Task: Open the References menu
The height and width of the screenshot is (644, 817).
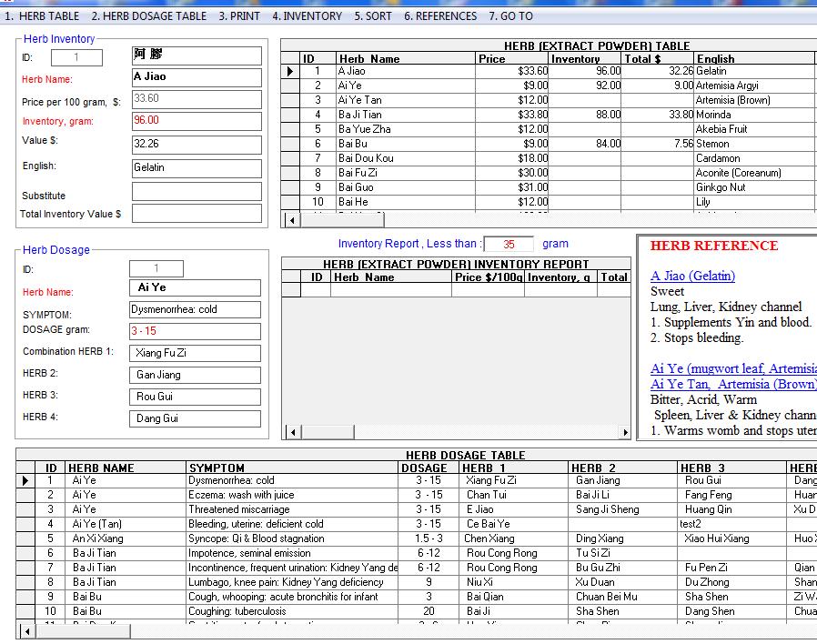Action: [x=440, y=16]
